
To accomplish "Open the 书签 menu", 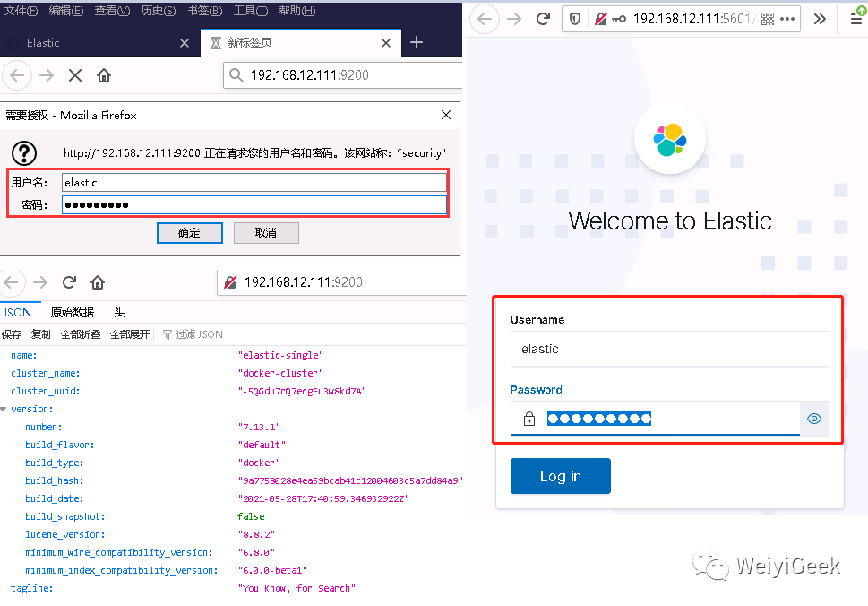I will tap(205, 11).
